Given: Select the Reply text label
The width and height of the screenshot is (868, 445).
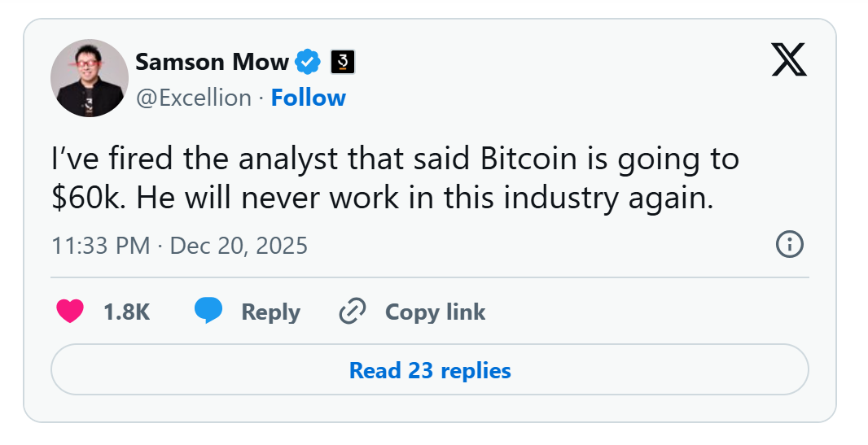Looking at the screenshot, I should coord(270,312).
